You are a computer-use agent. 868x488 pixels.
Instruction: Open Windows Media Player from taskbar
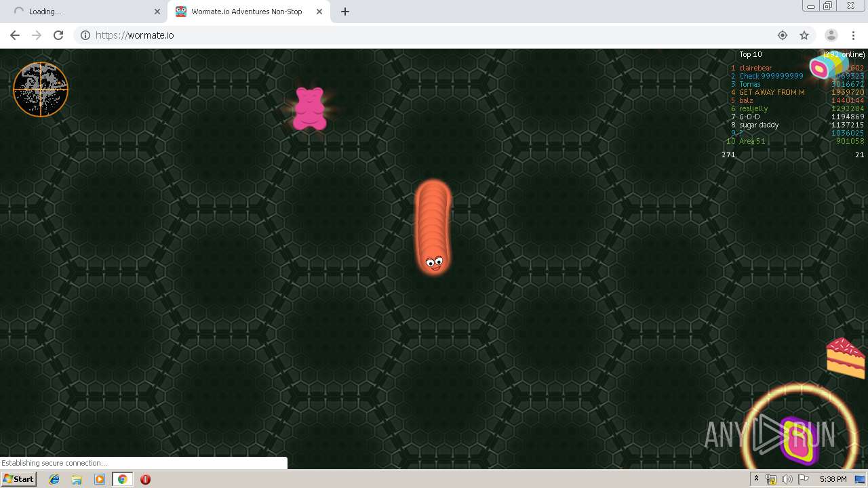pyautogui.click(x=100, y=479)
